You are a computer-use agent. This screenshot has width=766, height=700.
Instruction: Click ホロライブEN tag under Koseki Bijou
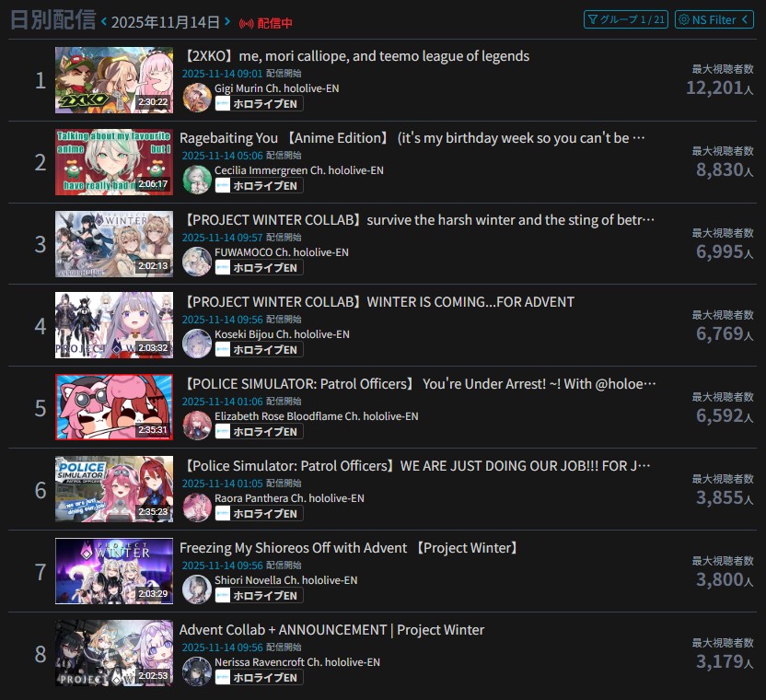pyautogui.click(x=259, y=349)
